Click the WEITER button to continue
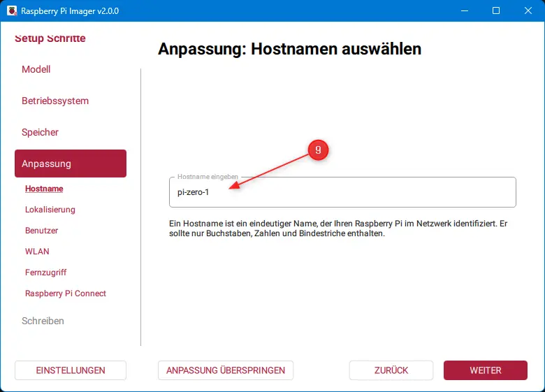The height and width of the screenshot is (392, 545). [x=486, y=370]
